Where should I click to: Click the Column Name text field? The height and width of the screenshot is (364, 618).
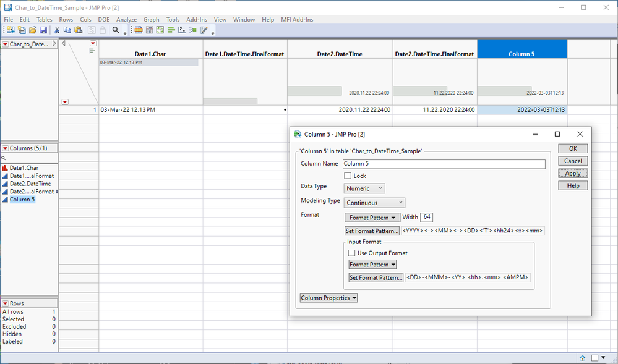coord(444,164)
